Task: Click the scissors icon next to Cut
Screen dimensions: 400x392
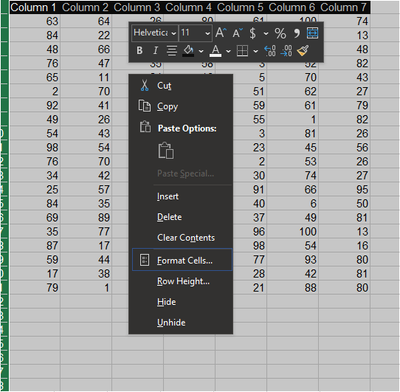Action: [x=144, y=85]
